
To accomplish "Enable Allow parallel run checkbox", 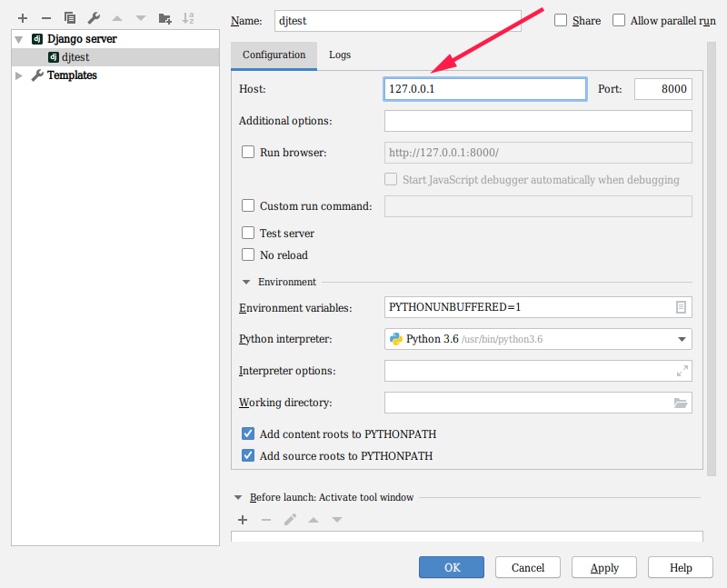I will coord(619,20).
